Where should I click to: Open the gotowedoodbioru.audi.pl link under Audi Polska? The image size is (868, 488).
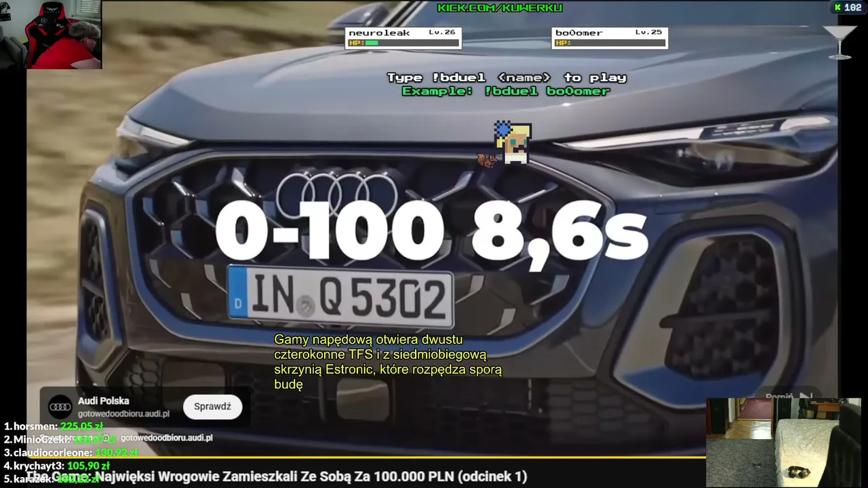pos(123,413)
